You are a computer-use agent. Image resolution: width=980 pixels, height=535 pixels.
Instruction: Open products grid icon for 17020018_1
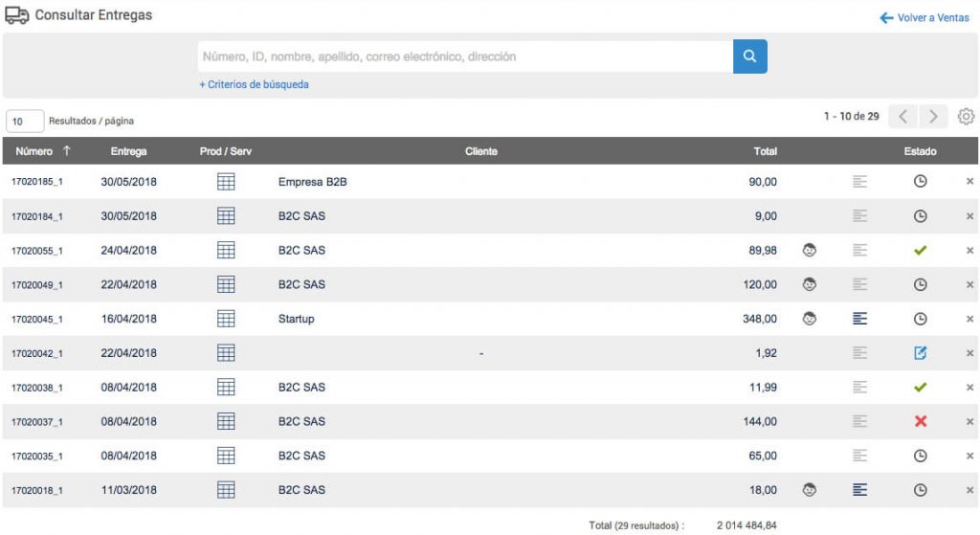point(226,490)
